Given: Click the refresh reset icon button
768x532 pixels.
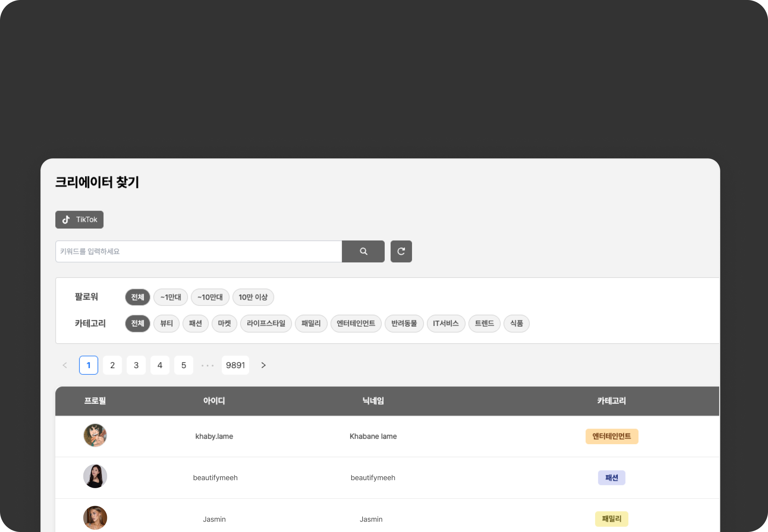Looking at the screenshot, I should coord(401,251).
